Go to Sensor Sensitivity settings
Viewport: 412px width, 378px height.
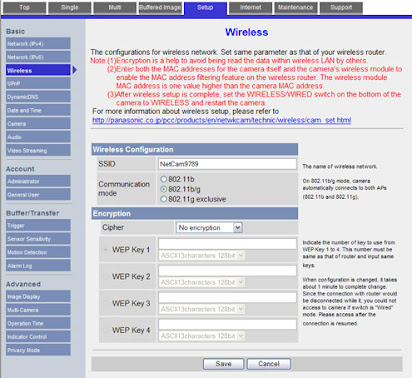coord(38,239)
